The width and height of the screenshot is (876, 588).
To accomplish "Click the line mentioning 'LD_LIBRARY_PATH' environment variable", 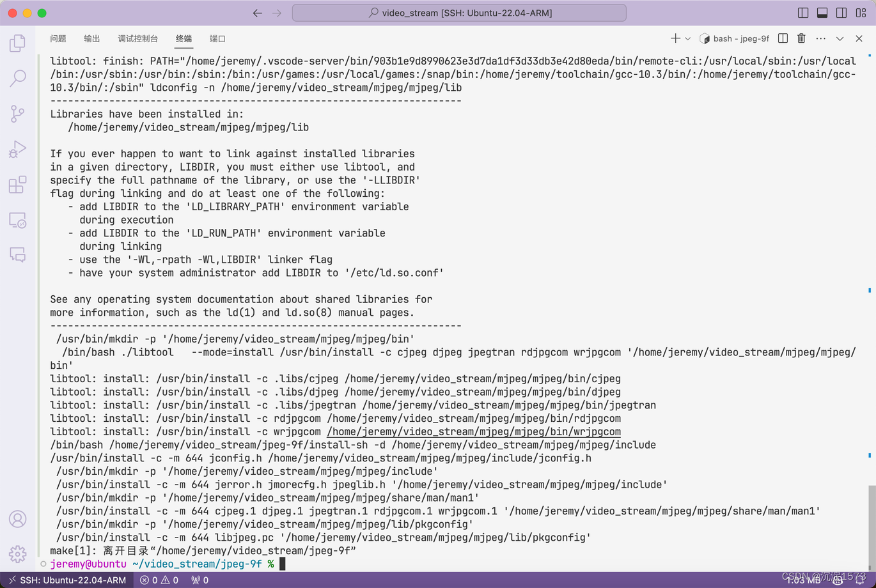I will click(238, 206).
